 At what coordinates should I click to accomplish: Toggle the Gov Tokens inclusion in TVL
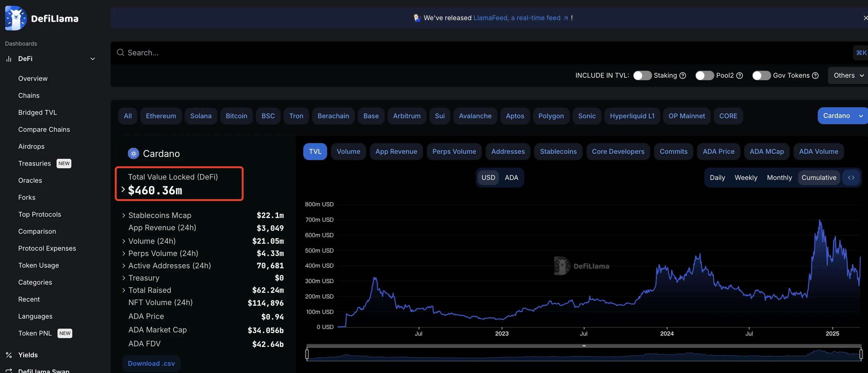point(761,75)
